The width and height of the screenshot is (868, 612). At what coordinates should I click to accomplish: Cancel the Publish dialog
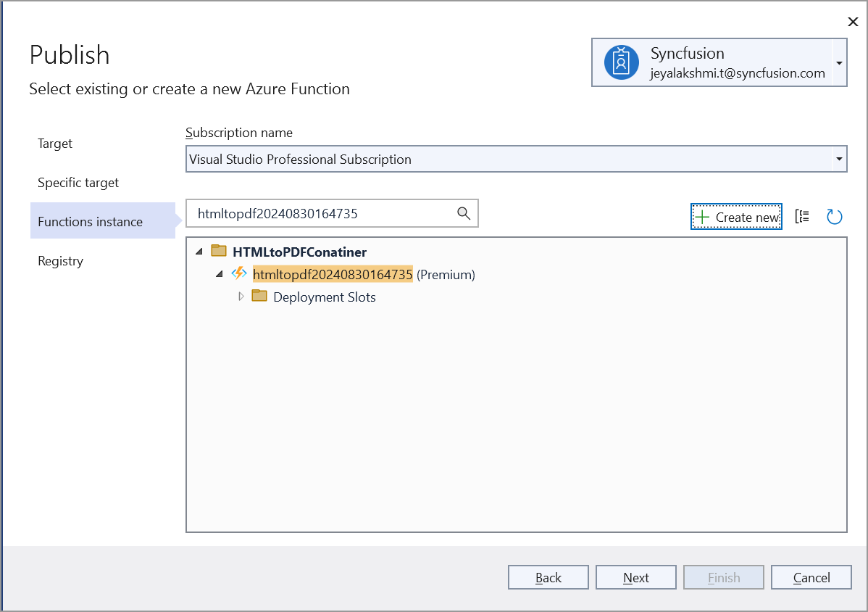click(x=811, y=578)
